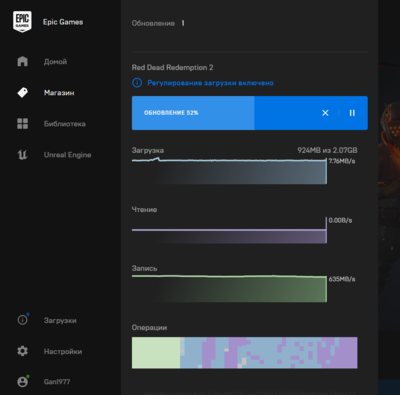Image resolution: width=400 pixels, height=395 pixels.
Task: Click the Запись section label
Action: click(144, 268)
